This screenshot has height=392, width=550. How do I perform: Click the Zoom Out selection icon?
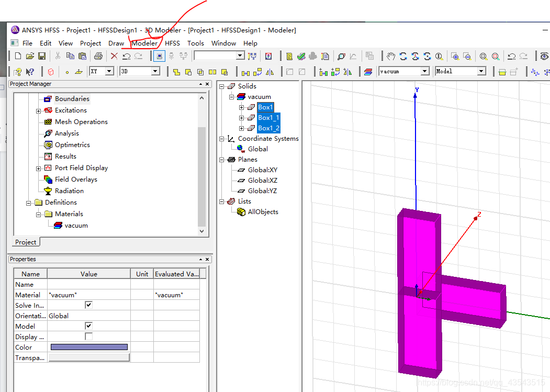467,56
